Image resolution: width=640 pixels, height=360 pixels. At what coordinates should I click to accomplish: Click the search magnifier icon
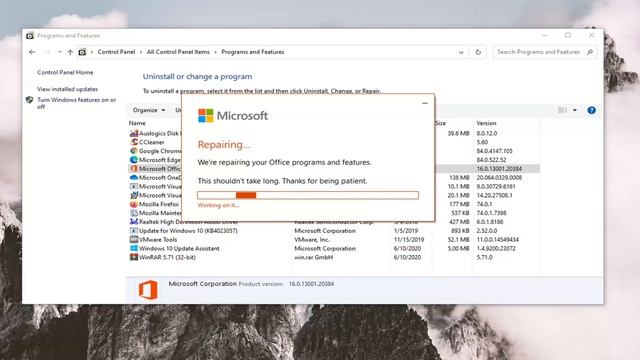coord(590,52)
